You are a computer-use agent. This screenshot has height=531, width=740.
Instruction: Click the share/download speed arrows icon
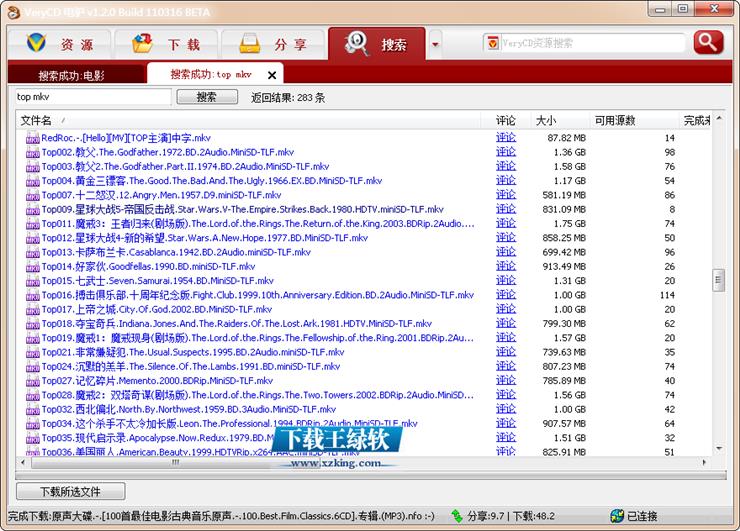tap(457, 516)
